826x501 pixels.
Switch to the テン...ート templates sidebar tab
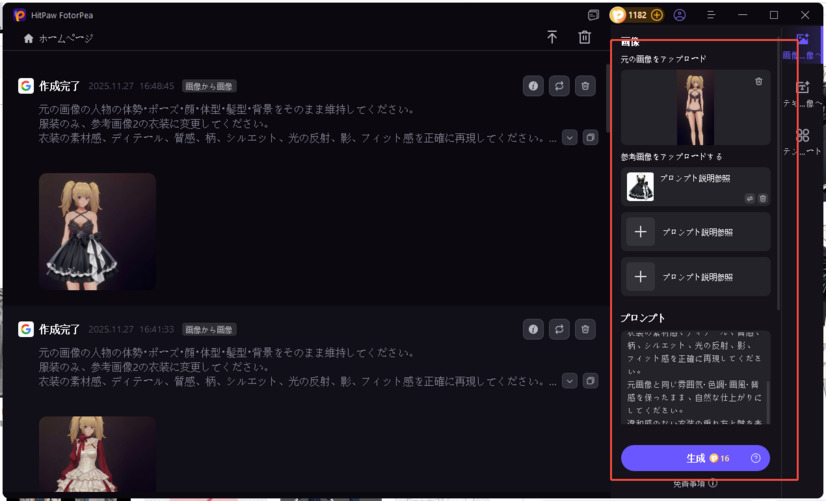click(802, 142)
